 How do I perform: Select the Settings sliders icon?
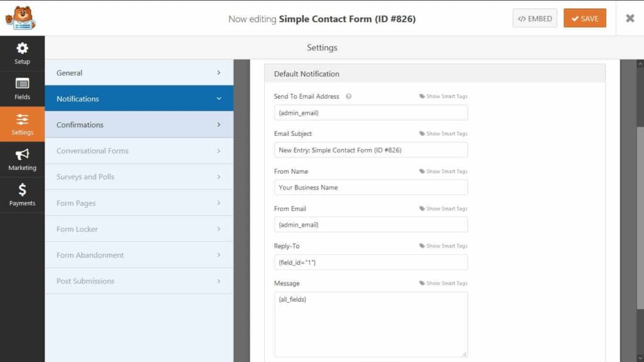(22, 119)
